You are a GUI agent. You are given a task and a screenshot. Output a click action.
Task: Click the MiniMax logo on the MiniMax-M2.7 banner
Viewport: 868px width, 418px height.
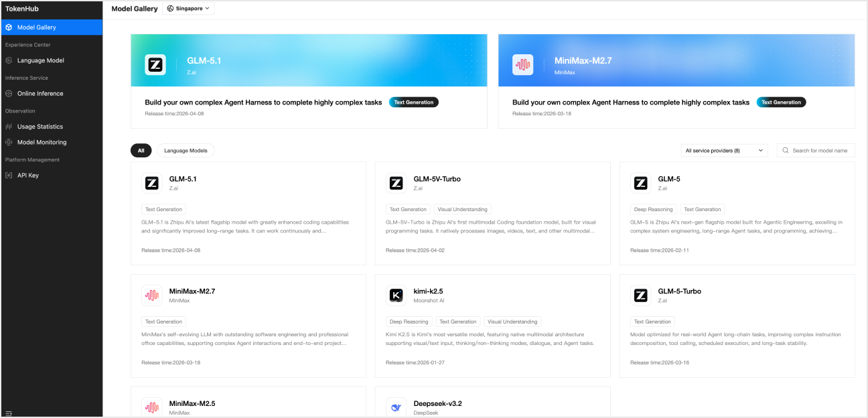pyautogui.click(x=523, y=65)
